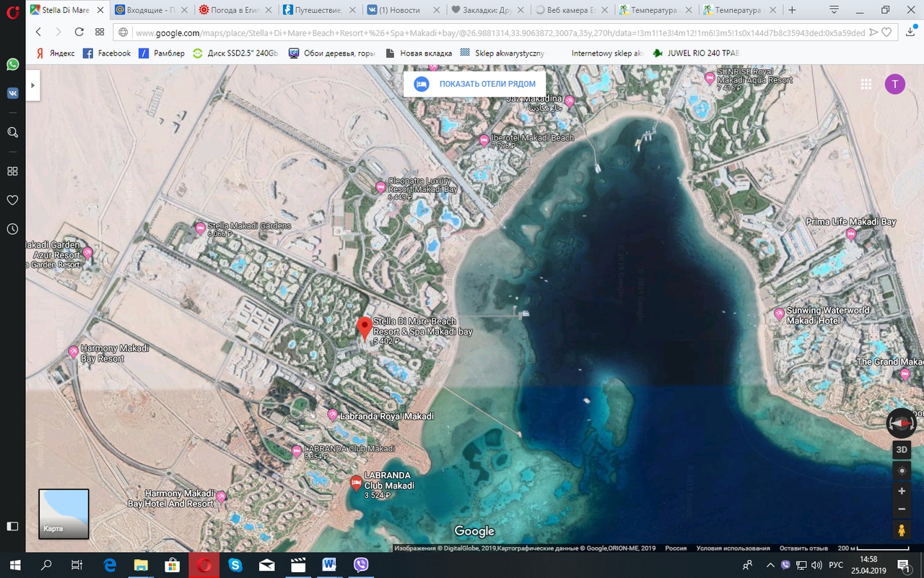Switch to Карта map layer thumbnail
Viewport: 924px width, 578px height.
tap(64, 514)
